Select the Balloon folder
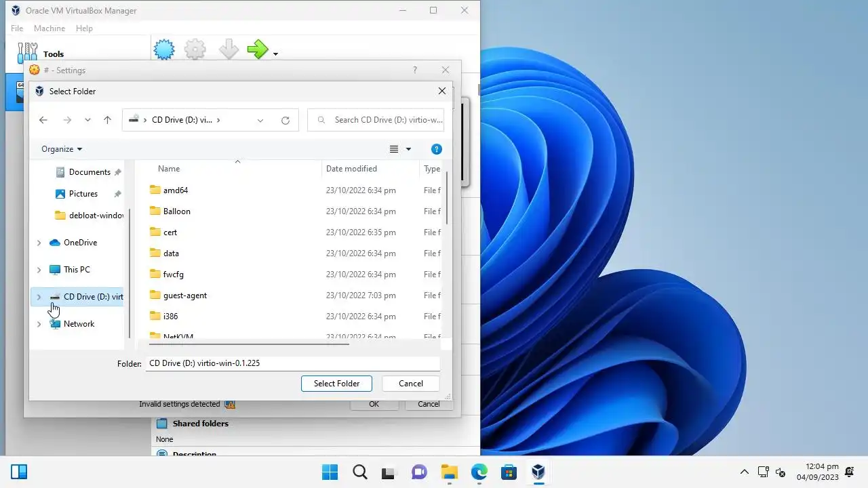The width and height of the screenshot is (868, 488). click(x=176, y=211)
